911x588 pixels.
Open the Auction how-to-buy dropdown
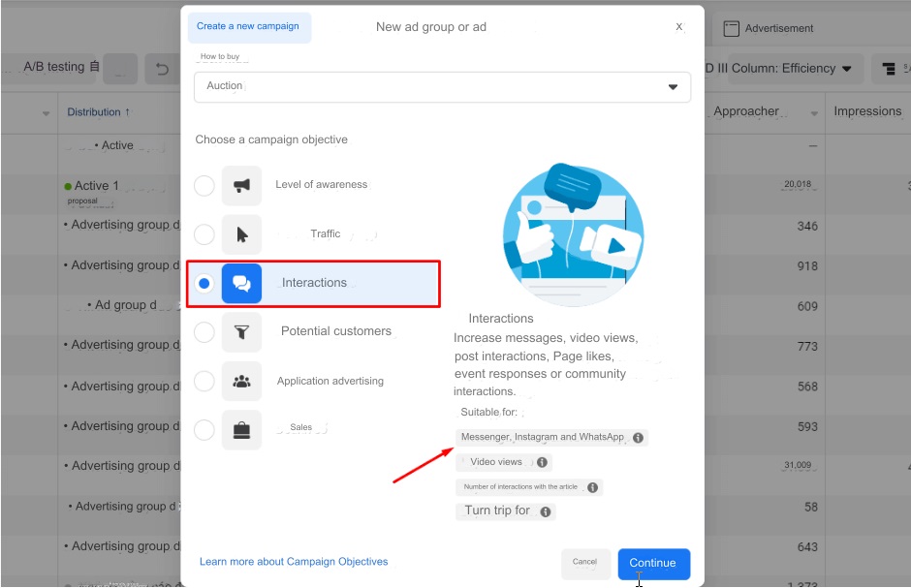pyautogui.click(x=673, y=86)
